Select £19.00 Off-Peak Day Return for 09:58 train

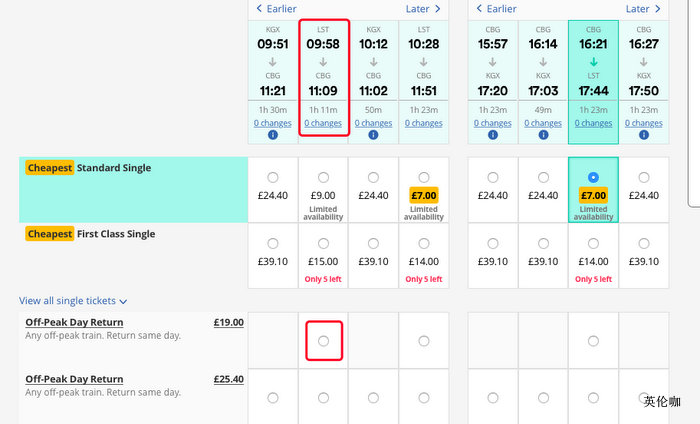(323, 341)
